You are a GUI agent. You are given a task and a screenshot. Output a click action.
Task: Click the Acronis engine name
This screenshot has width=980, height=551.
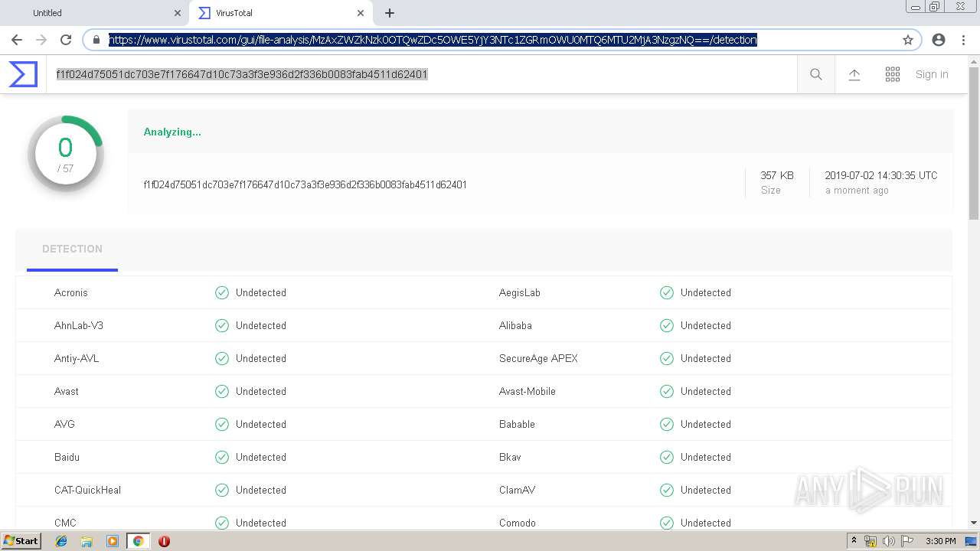pyautogui.click(x=71, y=292)
